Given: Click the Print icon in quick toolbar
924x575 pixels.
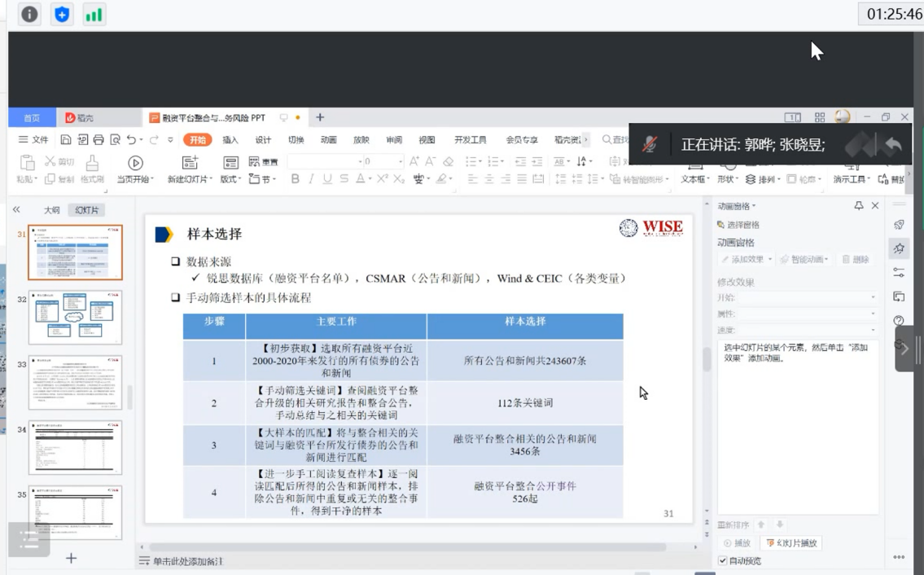Looking at the screenshot, I should tap(99, 140).
